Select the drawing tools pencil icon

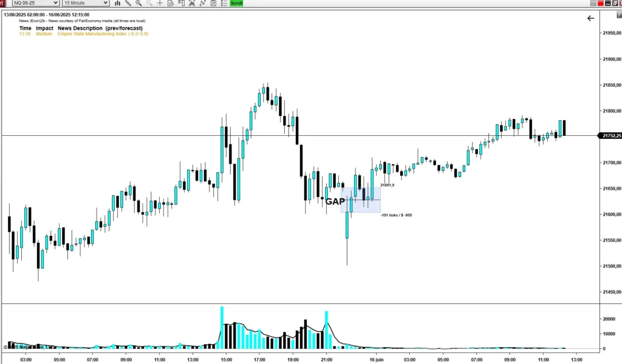(128, 3)
